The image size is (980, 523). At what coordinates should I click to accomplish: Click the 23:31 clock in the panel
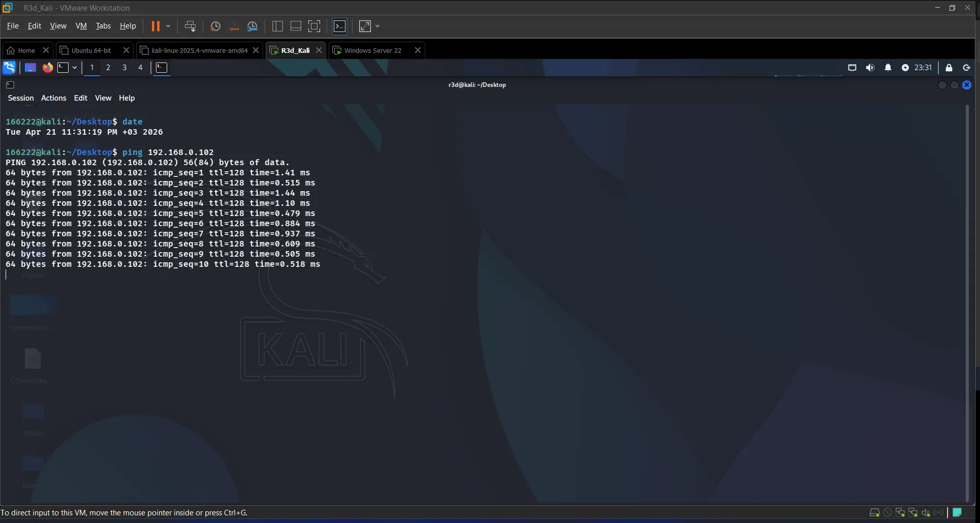(x=923, y=68)
